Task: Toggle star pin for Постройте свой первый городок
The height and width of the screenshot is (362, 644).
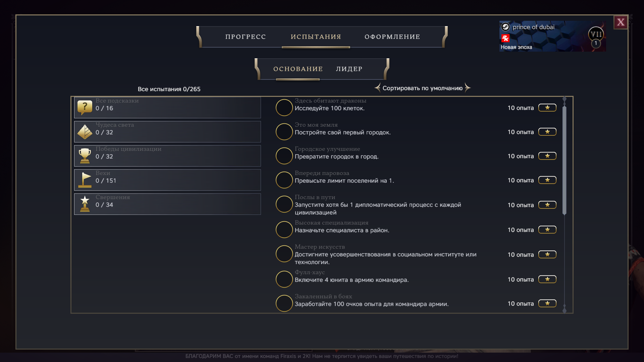Action: [547, 132]
